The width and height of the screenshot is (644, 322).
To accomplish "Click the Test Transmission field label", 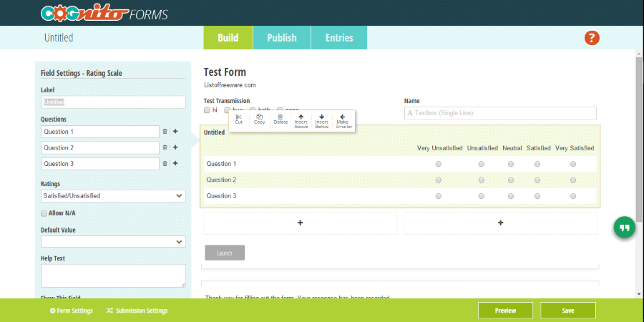I will tap(227, 101).
